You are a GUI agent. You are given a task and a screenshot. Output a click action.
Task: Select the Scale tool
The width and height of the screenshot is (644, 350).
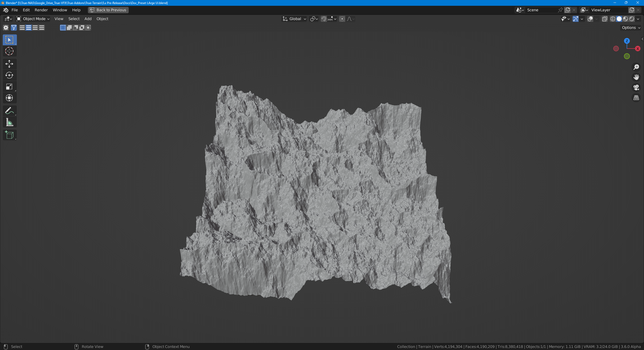click(9, 87)
